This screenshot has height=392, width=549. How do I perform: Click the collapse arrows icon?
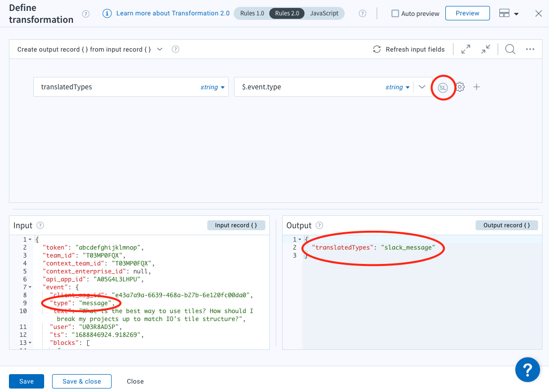(485, 49)
